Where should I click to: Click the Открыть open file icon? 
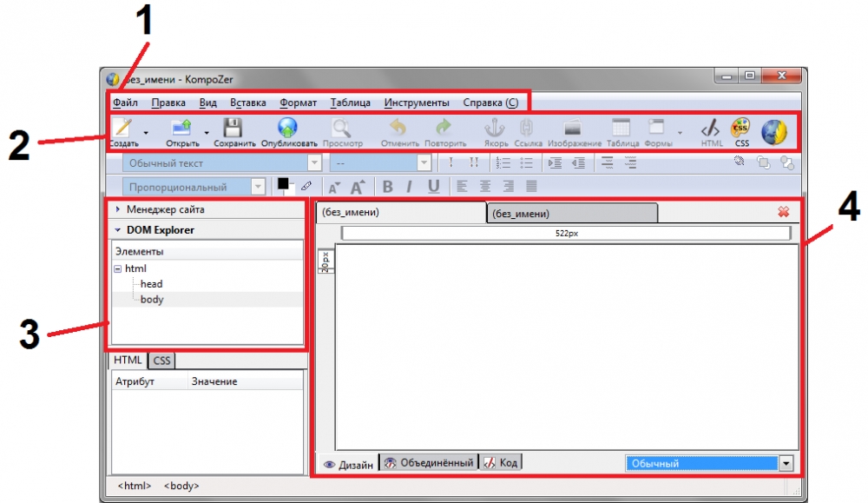coord(181,128)
